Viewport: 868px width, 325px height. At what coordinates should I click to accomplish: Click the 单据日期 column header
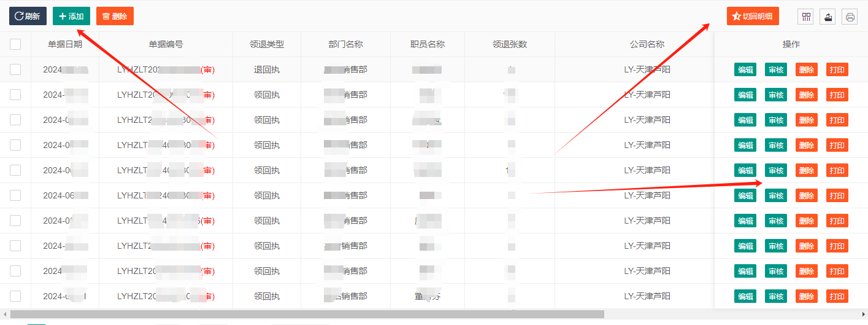(65, 44)
